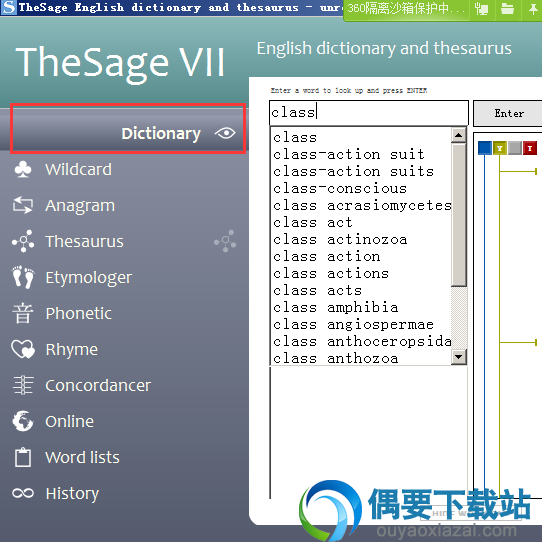Click the Online globe icon
Viewport: 542px width, 542px height.
tap(23, 421)
